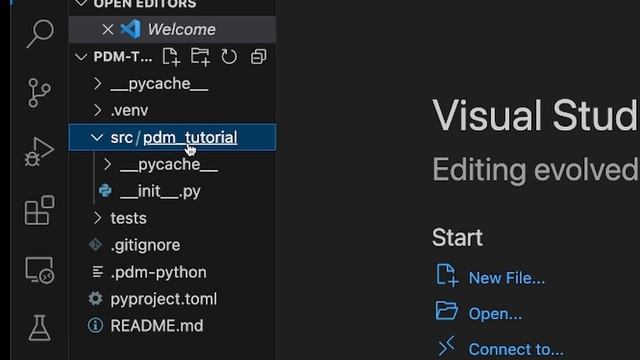Click the Open... link

(495, 314)
